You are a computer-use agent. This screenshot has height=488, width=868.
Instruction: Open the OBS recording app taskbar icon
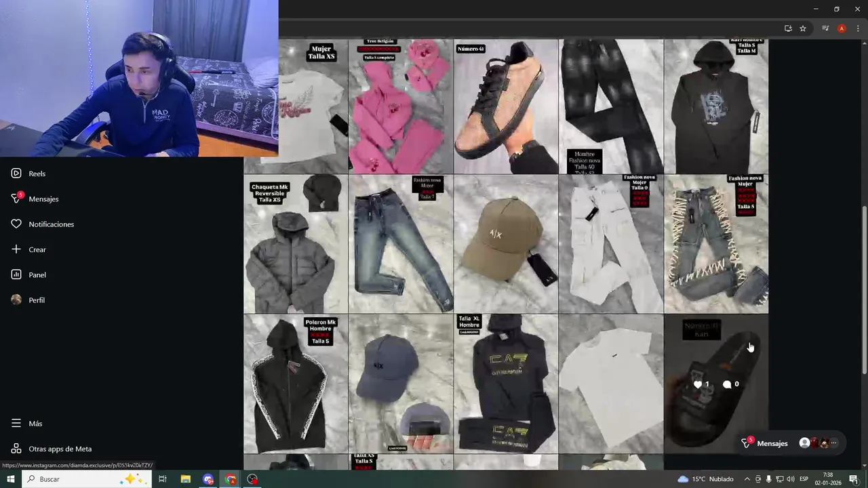coord(253,479)
